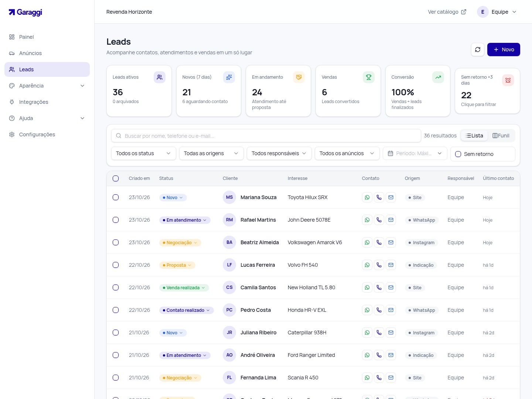Click the Conversão trend icon
The image size is (532, 399).
[438, 77]
